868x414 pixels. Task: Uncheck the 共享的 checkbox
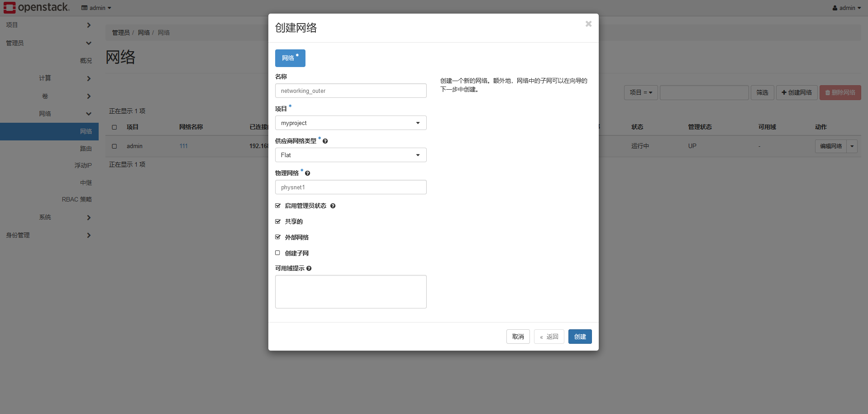click(278, 221)
